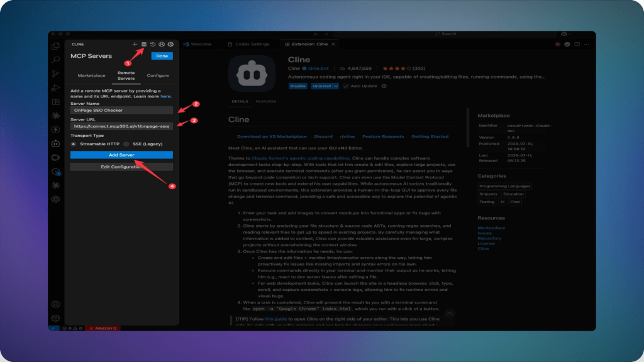Click the extension star rating
644x362 pixels.
397,69
